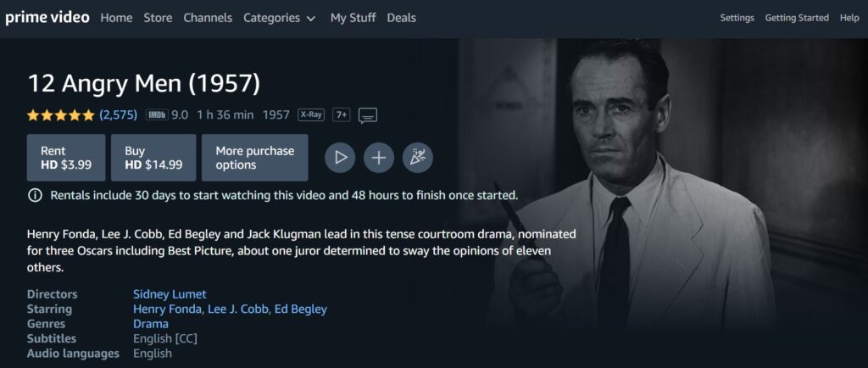Click the subtitles speech bubble icon
The height and width of the screenshot is (368, 868).
pos(368,115)
